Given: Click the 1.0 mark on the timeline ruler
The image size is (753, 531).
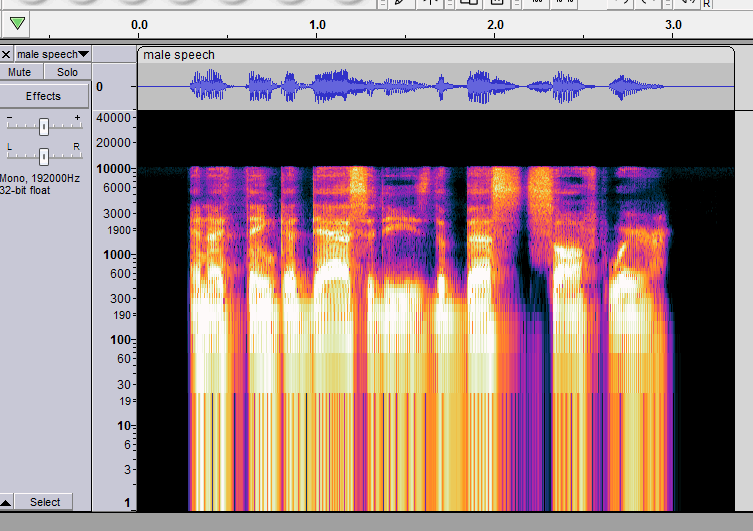Looking at the screenshot, I should point(317,24).
